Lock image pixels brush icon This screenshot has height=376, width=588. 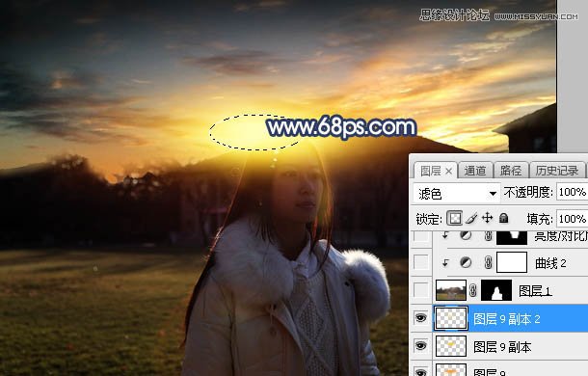pos(471,218)
